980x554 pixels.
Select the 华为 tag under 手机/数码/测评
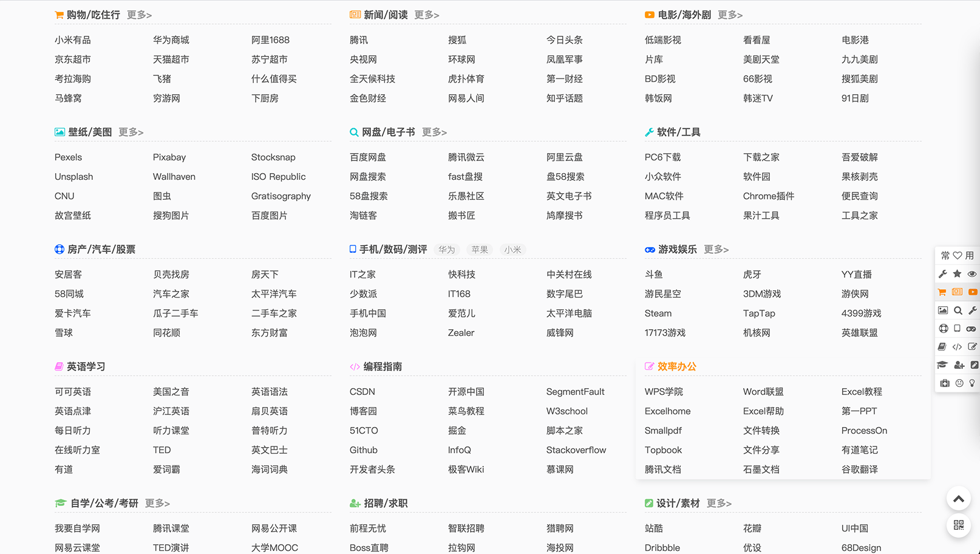pyautogui.click(x=446, y=250)
